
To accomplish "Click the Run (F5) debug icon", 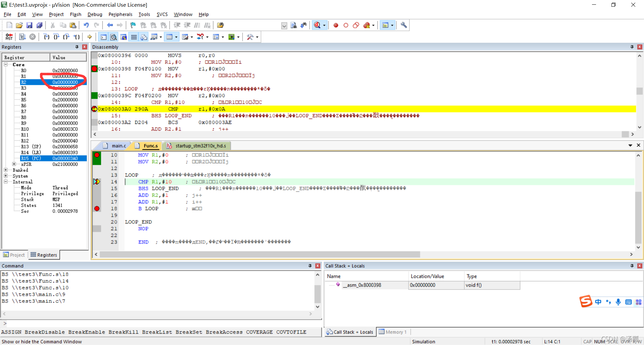I will (x=22, y=37).
